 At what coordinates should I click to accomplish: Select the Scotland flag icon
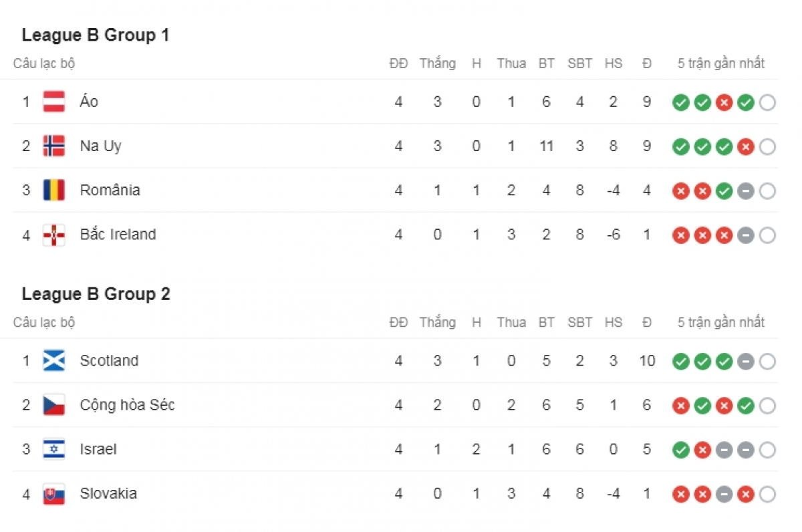[54, 361]
